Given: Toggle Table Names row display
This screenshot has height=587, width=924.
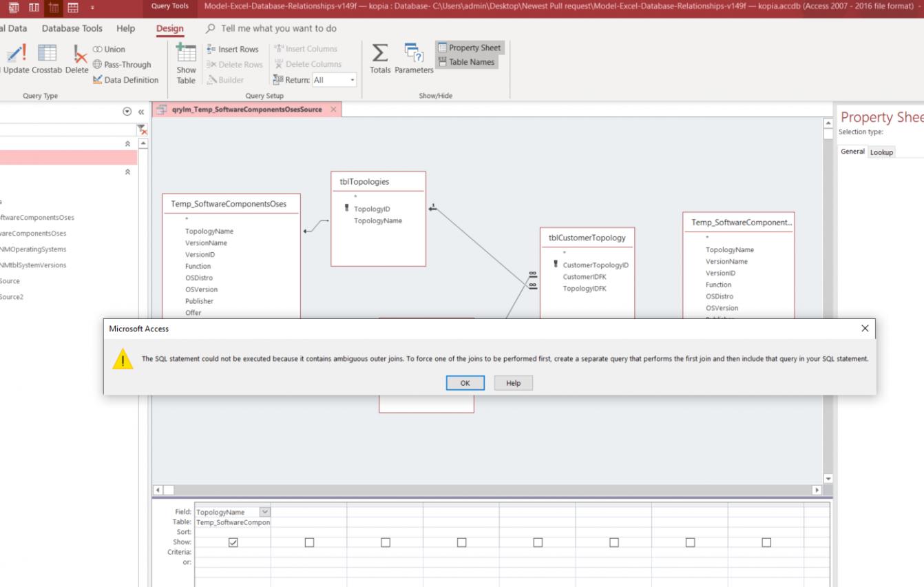Looking at the screenshot, I should [466, 62].
